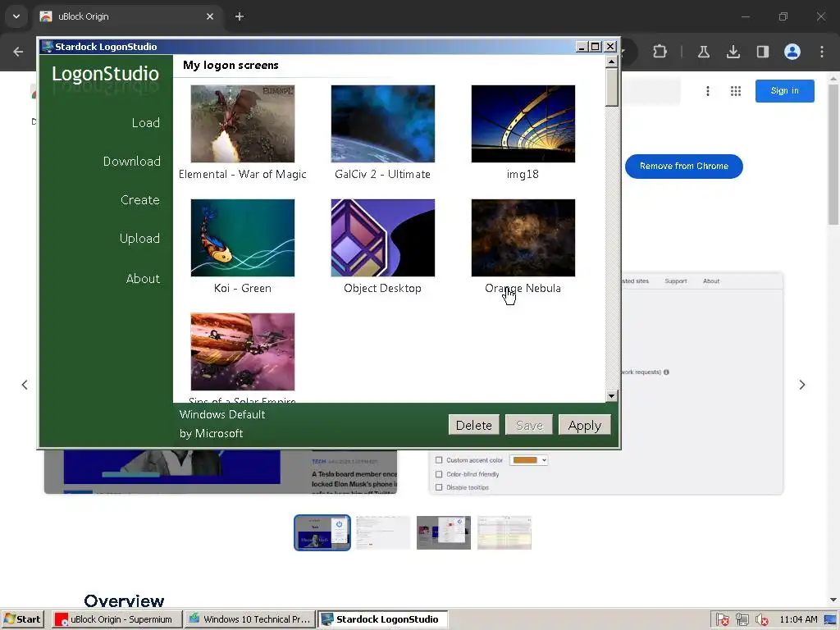840x630 pixels.
Task: Choose the Orange Nebula logon thumbnail
Action: [523, 238]
